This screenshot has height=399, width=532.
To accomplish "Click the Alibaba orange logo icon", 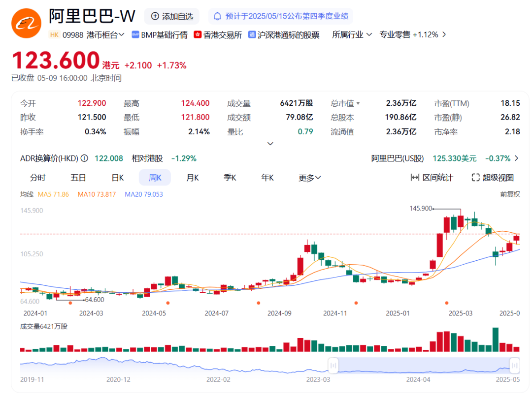I will point(26,23).
